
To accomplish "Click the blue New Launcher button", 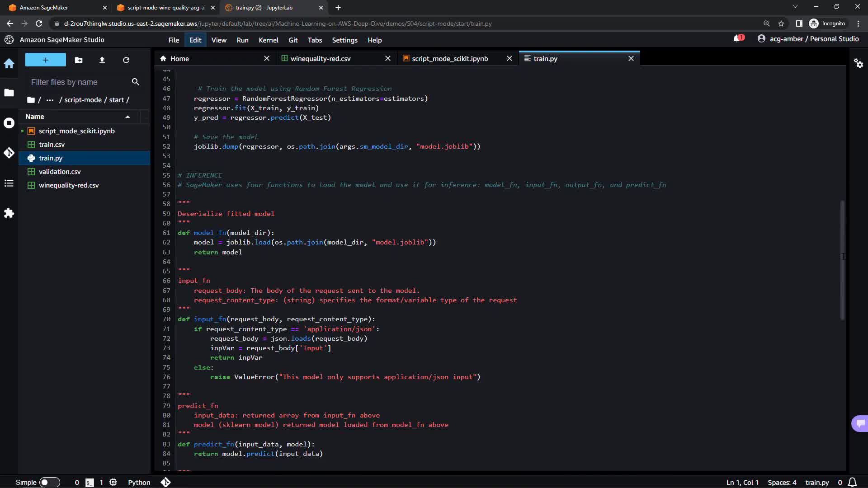I will coord(46,60).
